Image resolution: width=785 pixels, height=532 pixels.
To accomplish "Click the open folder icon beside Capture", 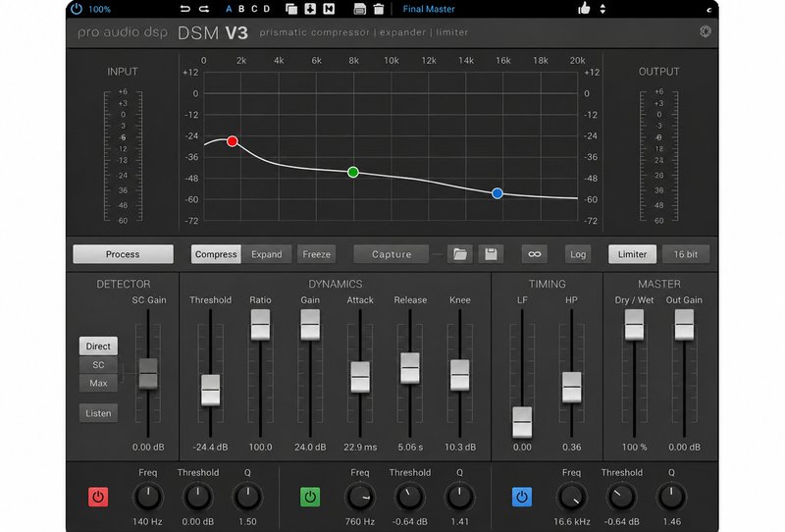I will pos(459,254).
